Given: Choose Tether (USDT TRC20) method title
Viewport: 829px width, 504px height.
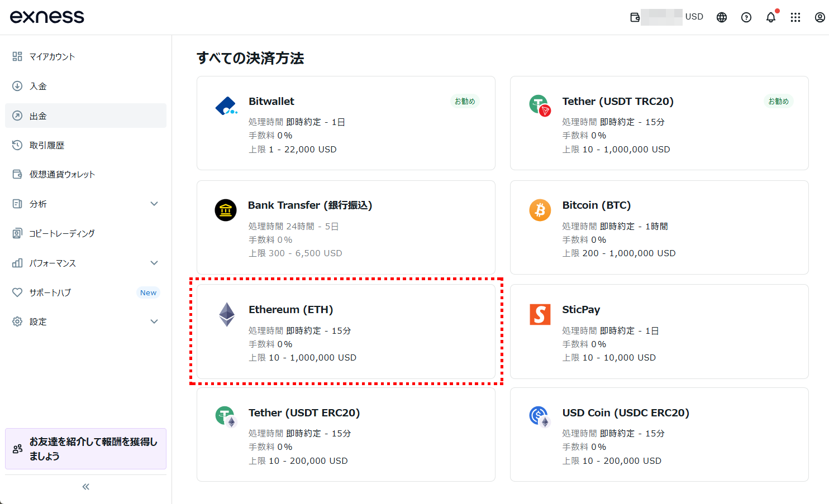Looking at the screenshot, I should pyautogui.click(x=618, y=102).
